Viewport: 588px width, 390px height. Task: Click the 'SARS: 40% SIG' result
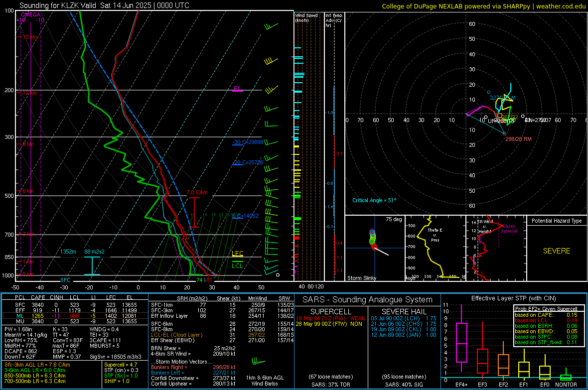pos(404,385)
